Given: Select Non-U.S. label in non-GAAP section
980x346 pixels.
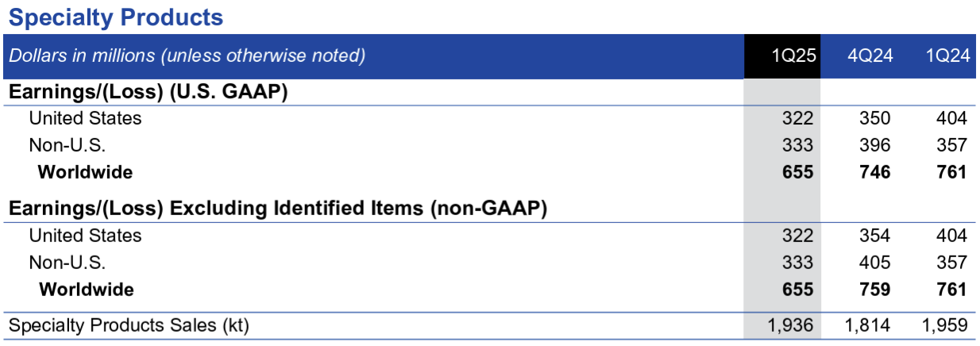Looking at the screenshot, I should [67, 262].
